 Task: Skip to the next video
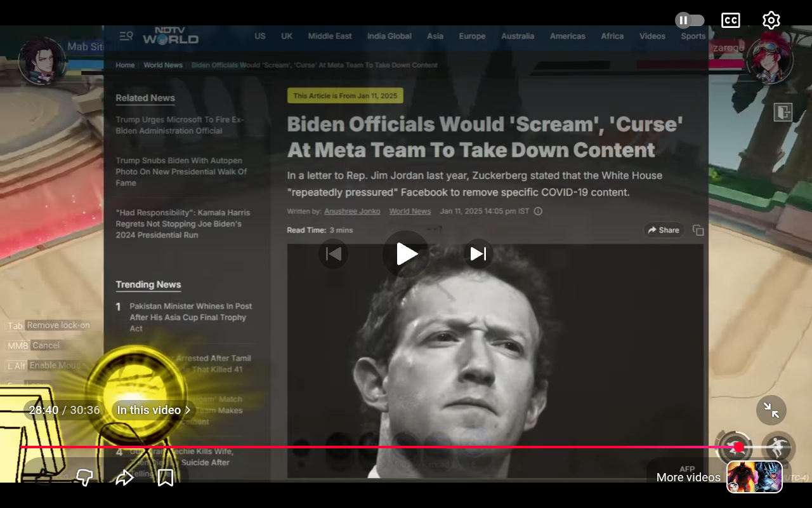(478, 254)
